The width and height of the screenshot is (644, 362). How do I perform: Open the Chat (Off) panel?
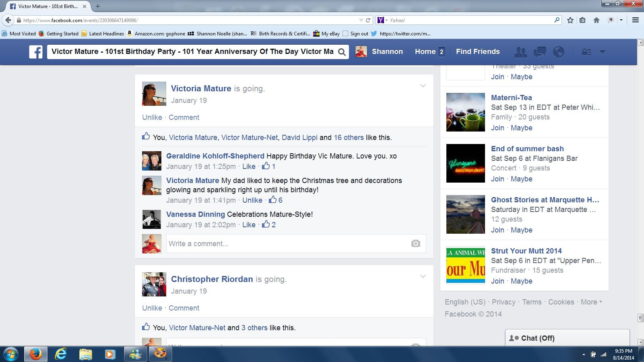coord(567,338)
